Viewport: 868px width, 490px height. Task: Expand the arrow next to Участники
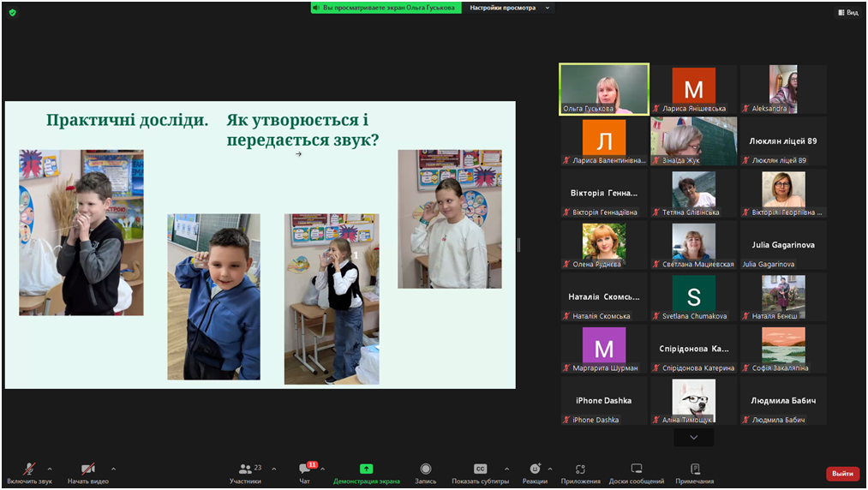coord(273,469)
